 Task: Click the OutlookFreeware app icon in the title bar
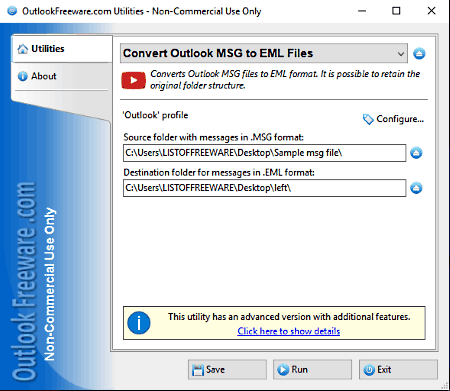pos(12,11)
